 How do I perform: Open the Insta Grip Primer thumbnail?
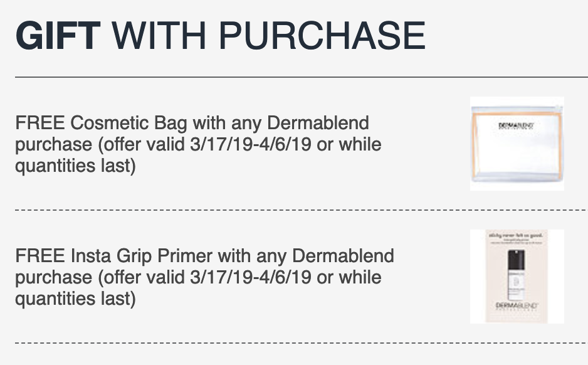coord(517,277)
